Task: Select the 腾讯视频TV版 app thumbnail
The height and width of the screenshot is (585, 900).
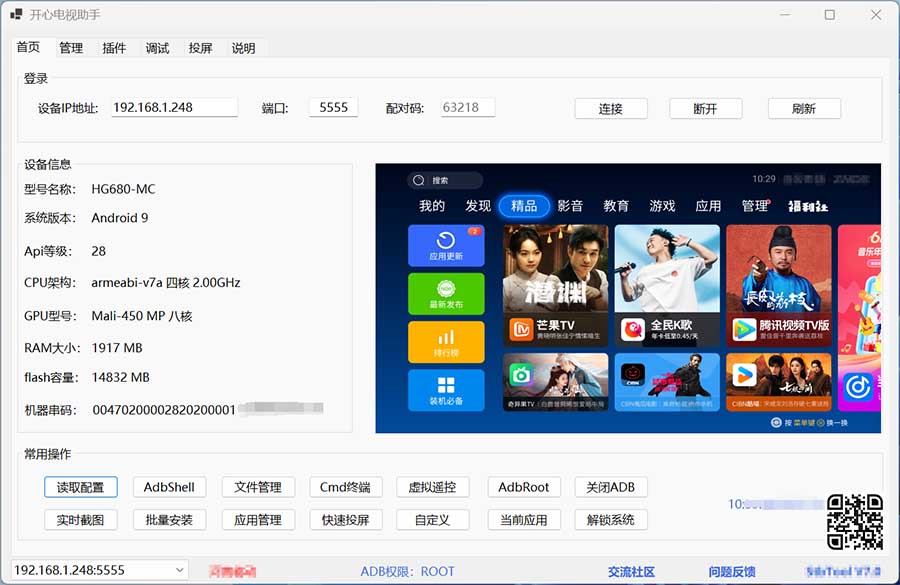Action: tap(779, 285)
